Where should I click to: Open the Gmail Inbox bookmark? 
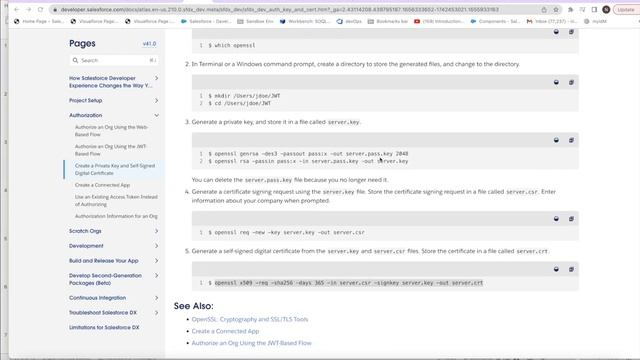point(552,21)
